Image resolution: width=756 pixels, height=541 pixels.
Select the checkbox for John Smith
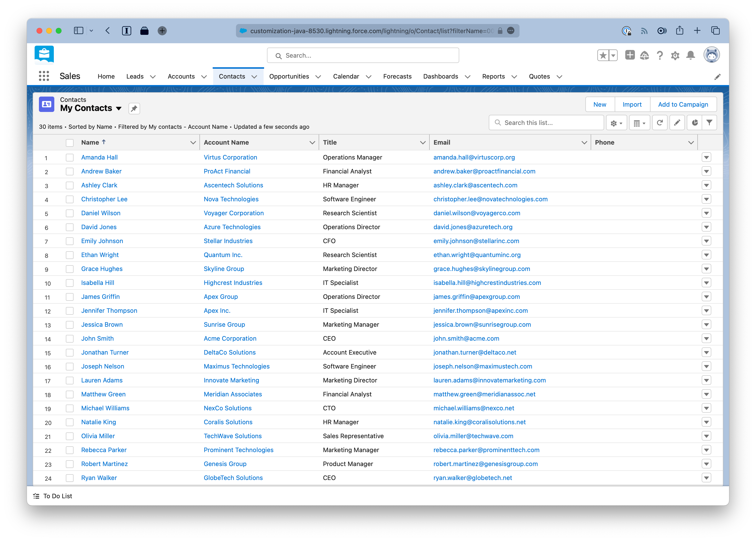click(70, 339)
